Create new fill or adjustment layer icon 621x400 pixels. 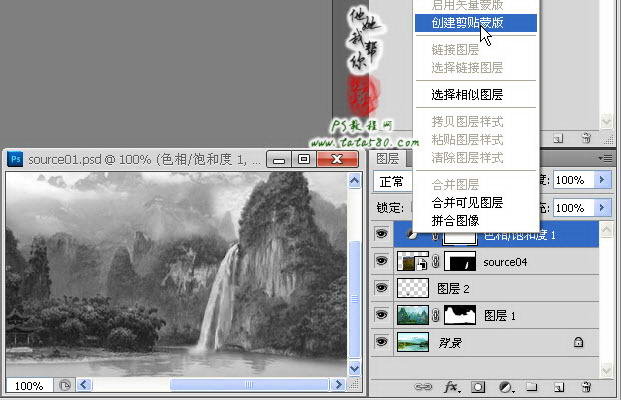click(506, 387)
